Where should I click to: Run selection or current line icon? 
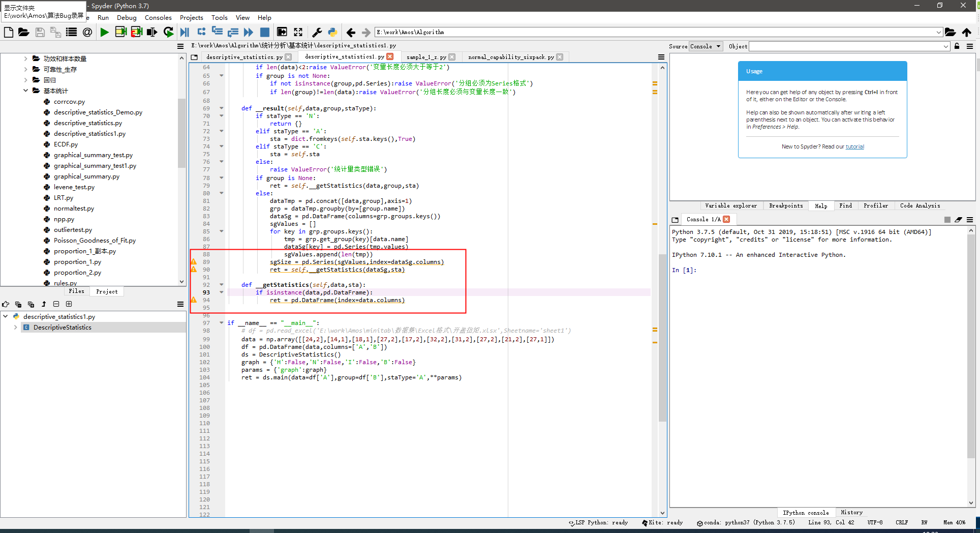click(152, 32)
